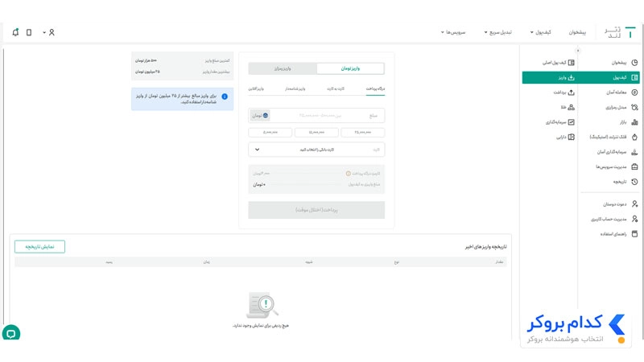Image resolution: width=644 pixels, height=362 pixels.
Task: Open the notifications bell in the top bar
Action: [15, 32]
